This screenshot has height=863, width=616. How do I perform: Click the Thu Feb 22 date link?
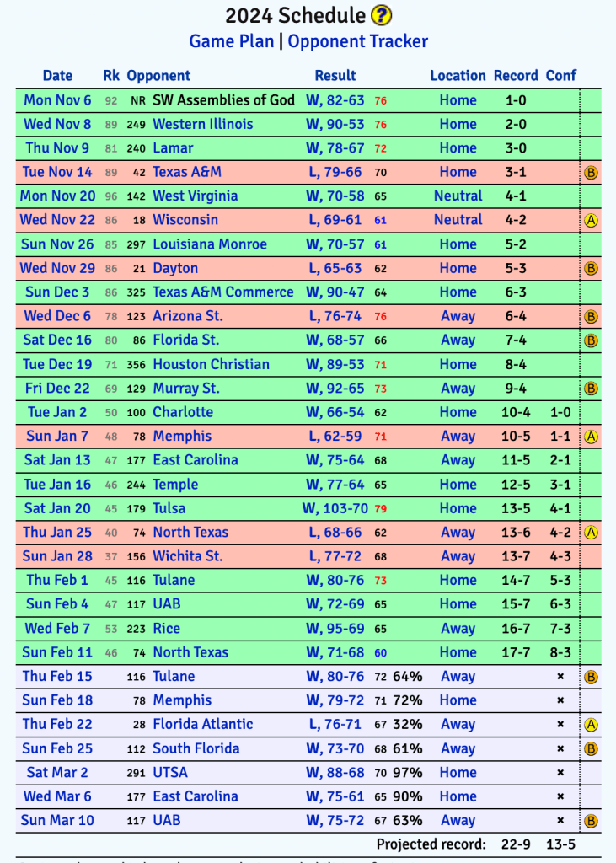57,724
